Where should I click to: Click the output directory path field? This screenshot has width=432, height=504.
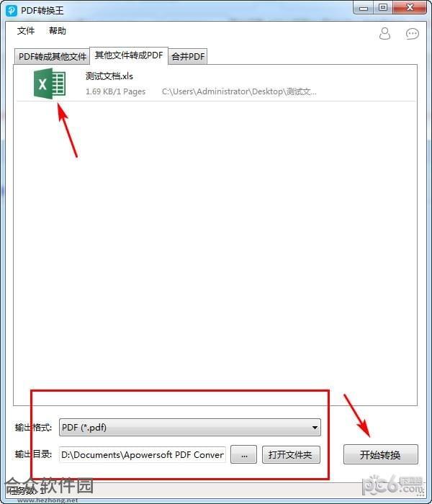click(x=143, y=454)
